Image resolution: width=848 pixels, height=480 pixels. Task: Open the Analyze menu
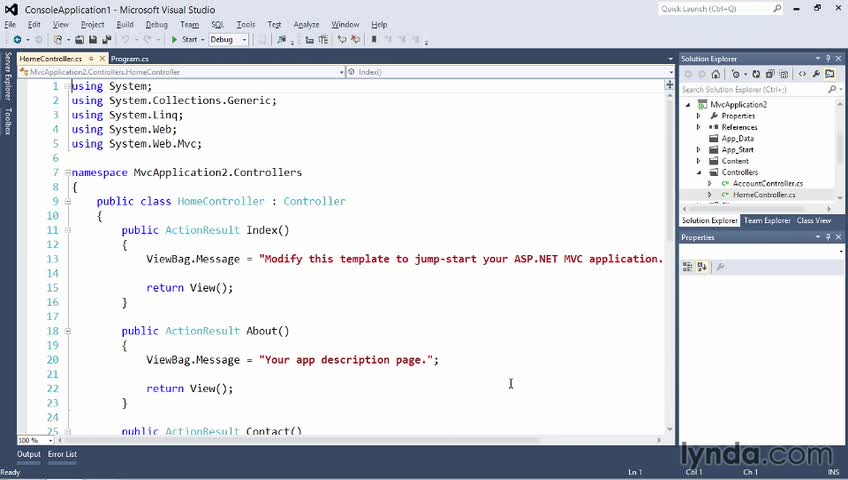click(x=306, y=24)
